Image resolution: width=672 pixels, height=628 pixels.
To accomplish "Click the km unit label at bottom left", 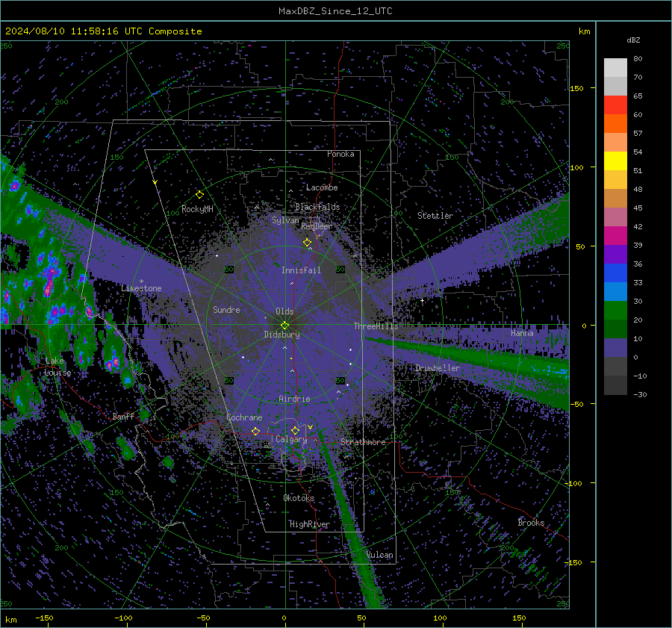I will tap(10, 620).
